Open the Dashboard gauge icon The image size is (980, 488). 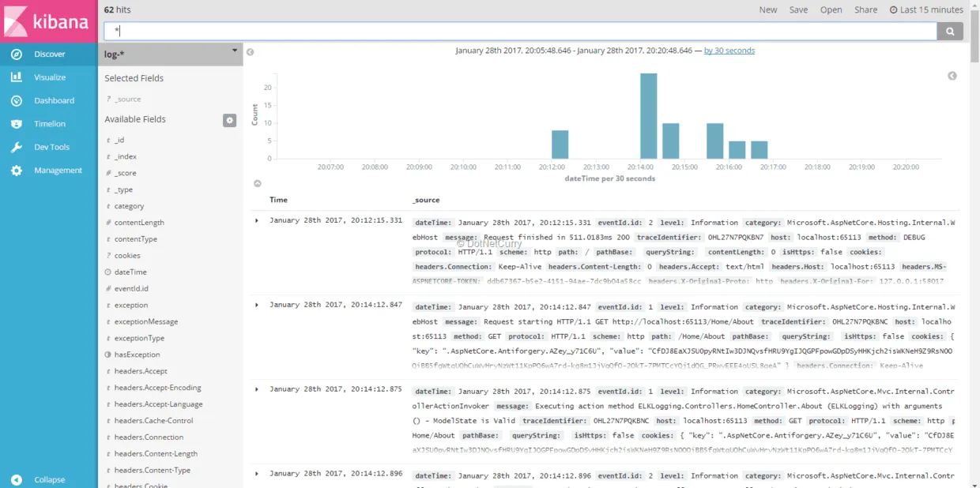pyautogui.click(x=16, y=100)
